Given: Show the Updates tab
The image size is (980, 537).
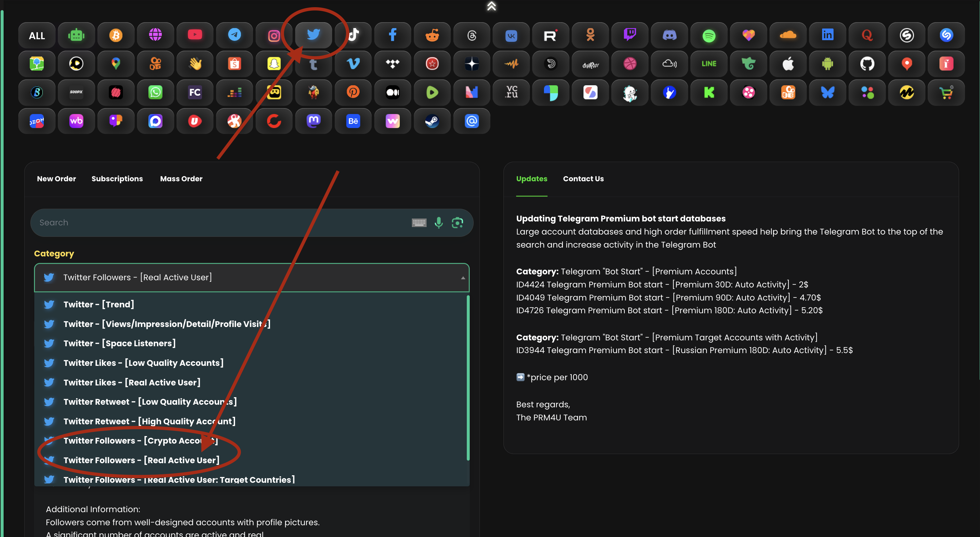Looking at the screenshot, I should point(532,179).
